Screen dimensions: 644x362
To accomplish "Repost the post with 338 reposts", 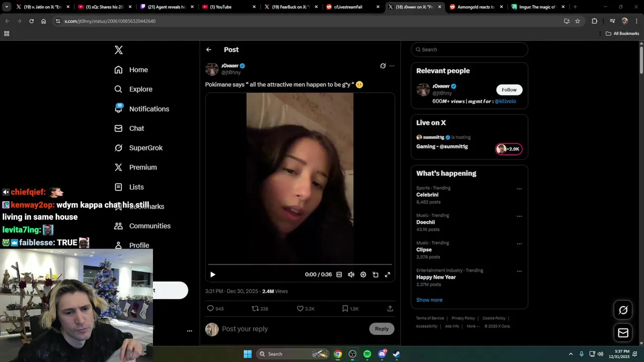I will (260, 309).
